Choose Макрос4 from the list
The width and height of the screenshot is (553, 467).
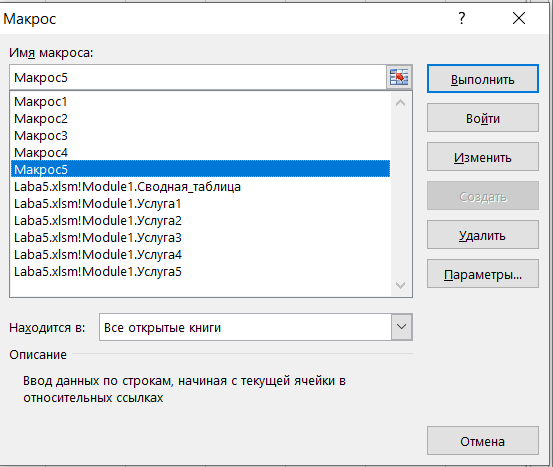[200, 152]
